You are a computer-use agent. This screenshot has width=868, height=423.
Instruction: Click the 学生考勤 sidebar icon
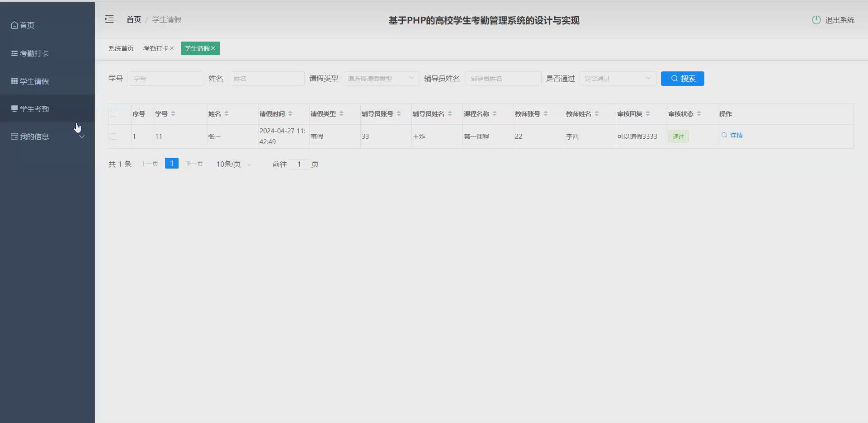(x=14, y=108)
